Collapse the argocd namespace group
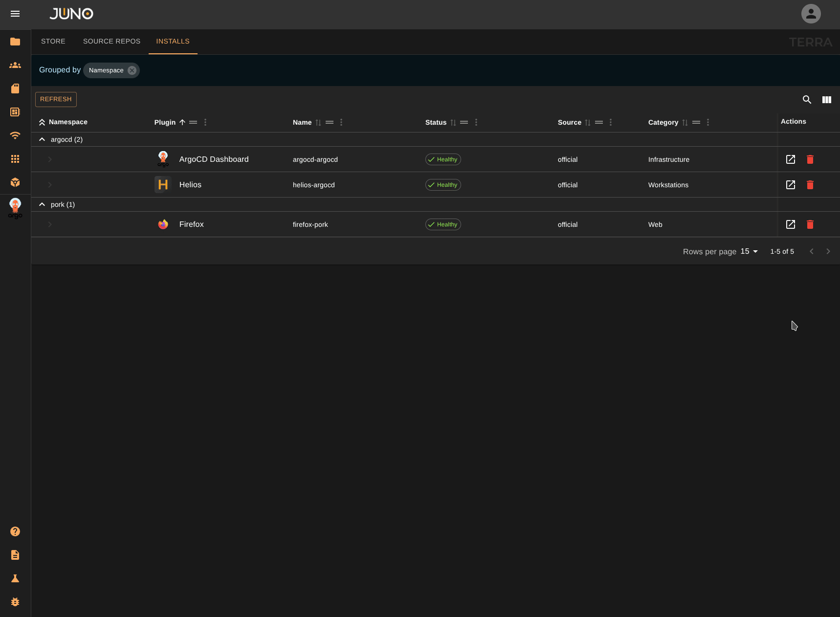 tap(42, 140)
